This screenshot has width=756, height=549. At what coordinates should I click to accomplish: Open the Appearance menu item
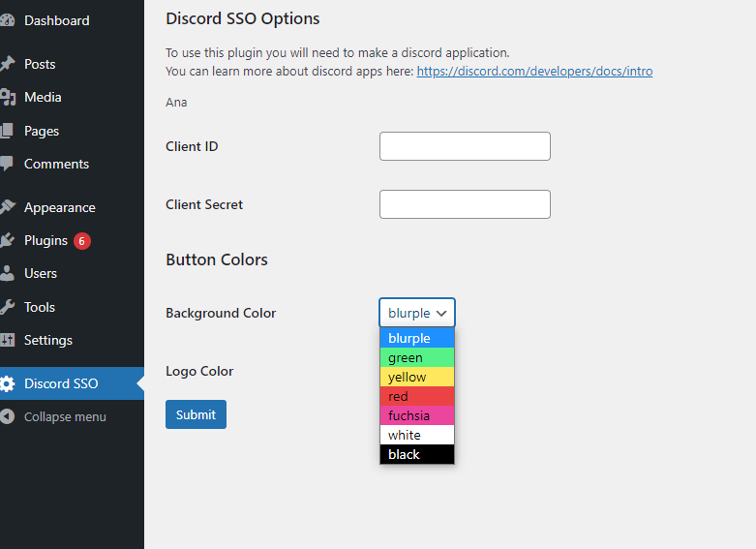pos(60,208)
